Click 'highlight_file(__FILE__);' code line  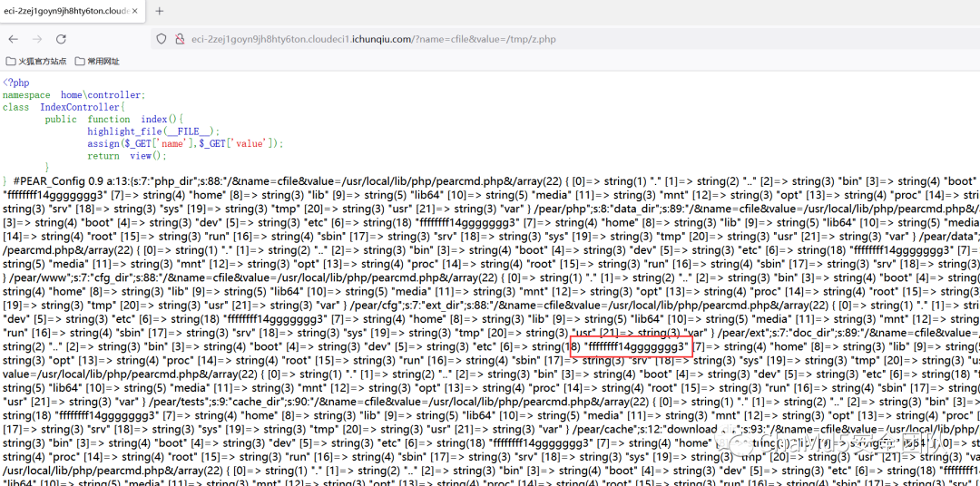pyautogui.click(x=153, y=131)
